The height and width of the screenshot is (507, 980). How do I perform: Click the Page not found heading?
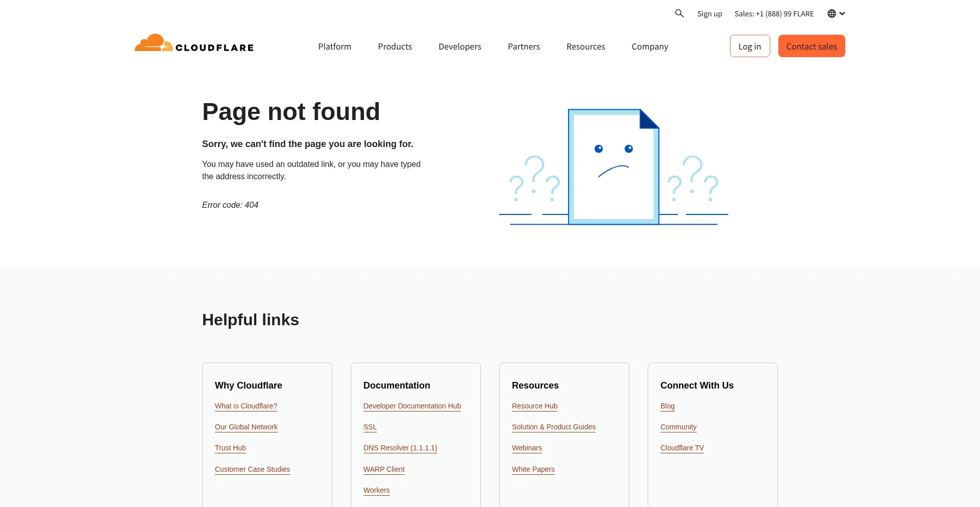[x=291, y=112]
